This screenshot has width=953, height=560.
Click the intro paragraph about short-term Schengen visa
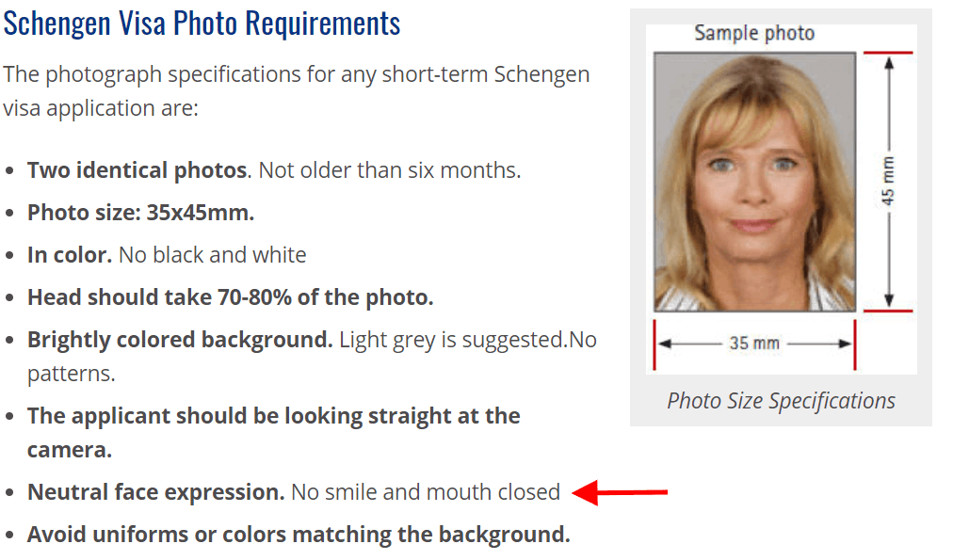click(297, 91)
